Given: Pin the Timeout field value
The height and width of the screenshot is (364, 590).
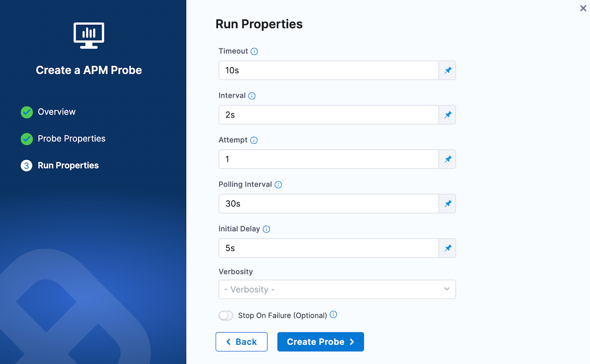Looking at the screenshot, I should (x=447, y=70).
